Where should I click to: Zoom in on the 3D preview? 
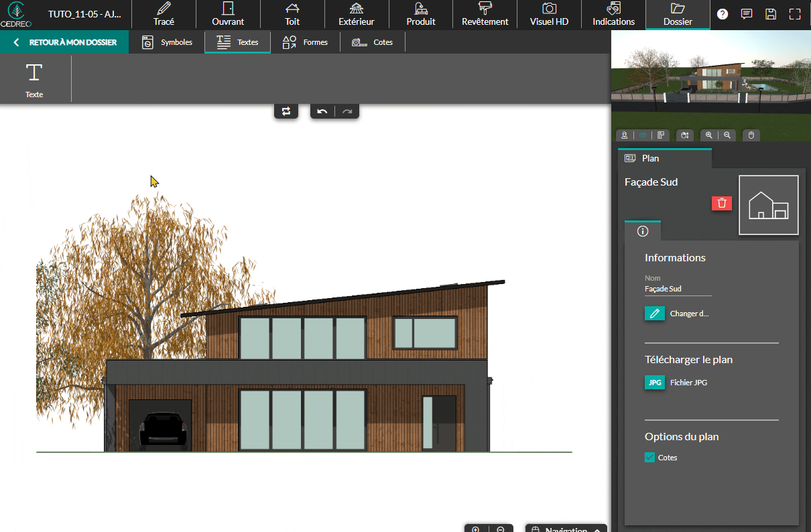pyautogui.click(x=709, y=135)
